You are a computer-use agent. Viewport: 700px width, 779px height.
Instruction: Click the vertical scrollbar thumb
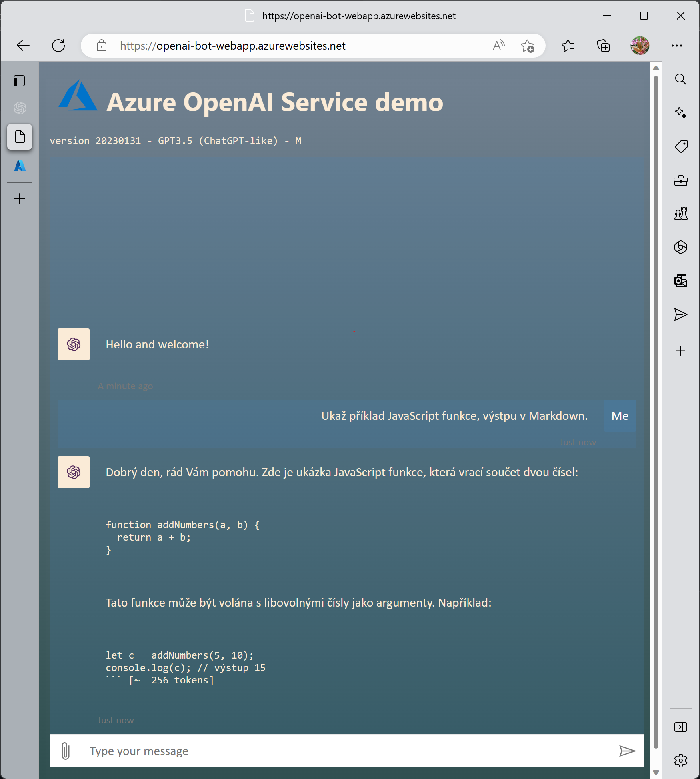(x=656, y=412)
